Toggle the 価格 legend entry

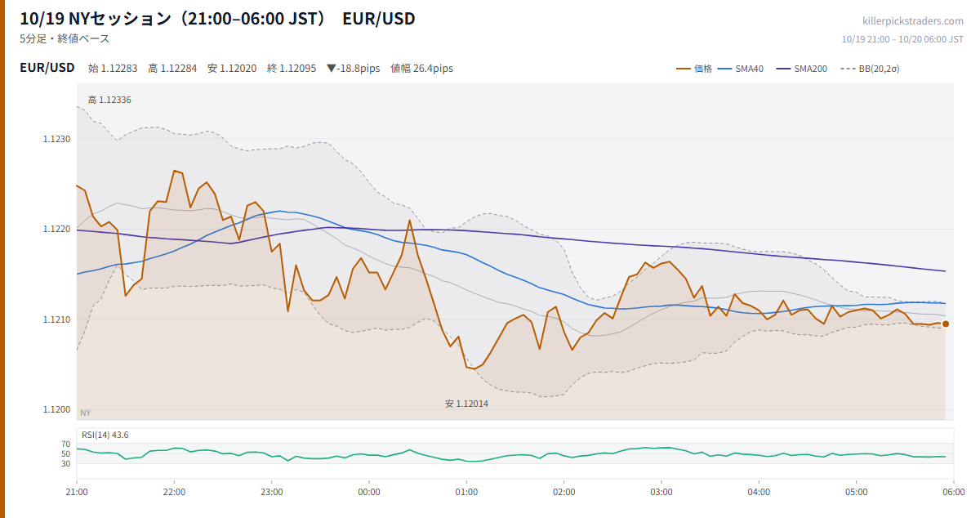693,69
